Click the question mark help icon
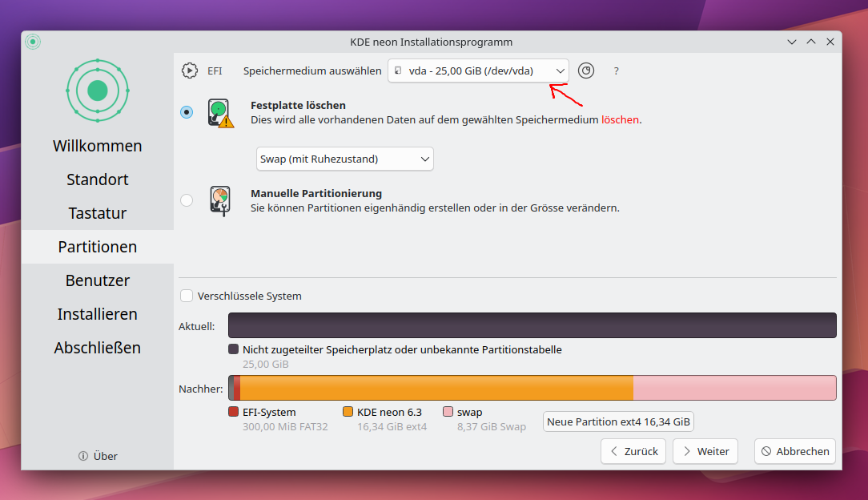This screenshot has width=868, height=500. click(x=616, y=71)
